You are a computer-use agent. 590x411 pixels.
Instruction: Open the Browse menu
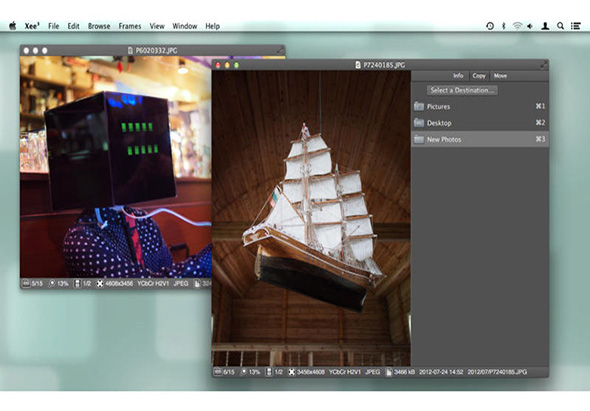[99, 26]
